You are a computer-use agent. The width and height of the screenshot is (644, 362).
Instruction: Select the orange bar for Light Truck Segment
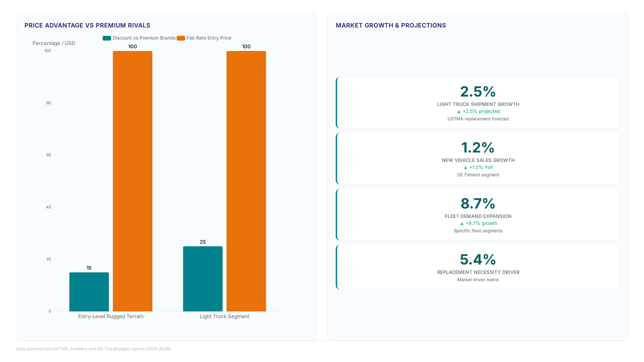click(246, 181)
